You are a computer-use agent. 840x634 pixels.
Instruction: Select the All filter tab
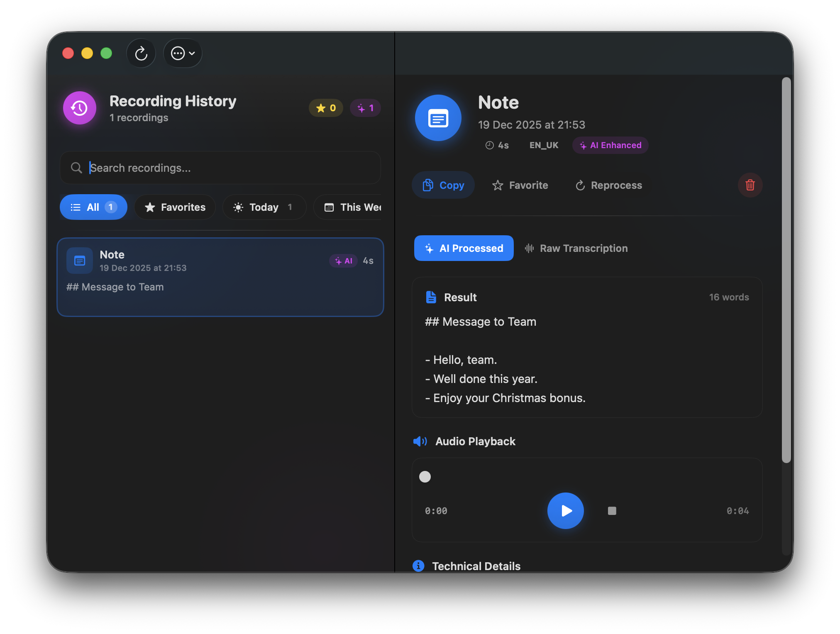coord(94,207)
